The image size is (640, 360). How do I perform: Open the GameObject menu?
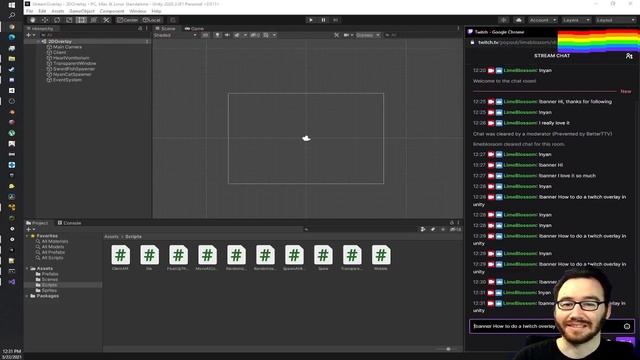pyautogui.click(x=82, y=11)
